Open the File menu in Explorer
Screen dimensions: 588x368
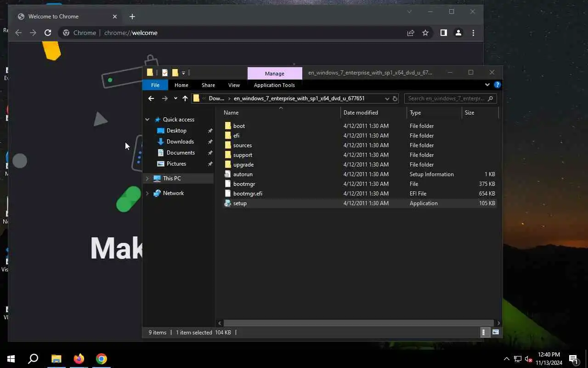click(155, 85)
